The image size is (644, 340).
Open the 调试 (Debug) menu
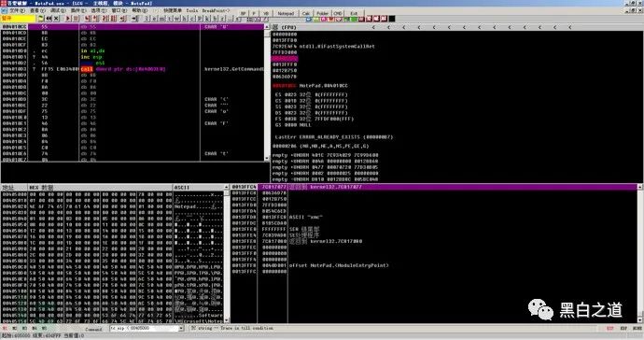click(x=58, y=10)
